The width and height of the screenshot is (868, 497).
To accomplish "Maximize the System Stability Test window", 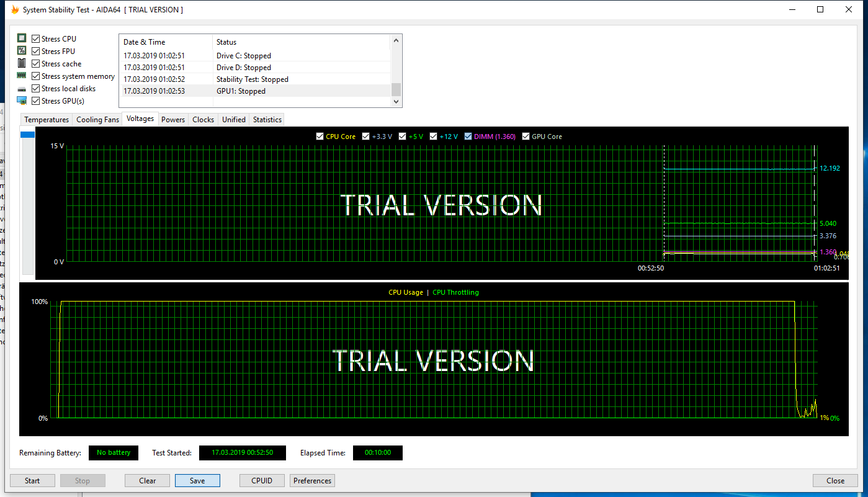I will [x=820, y=9].
